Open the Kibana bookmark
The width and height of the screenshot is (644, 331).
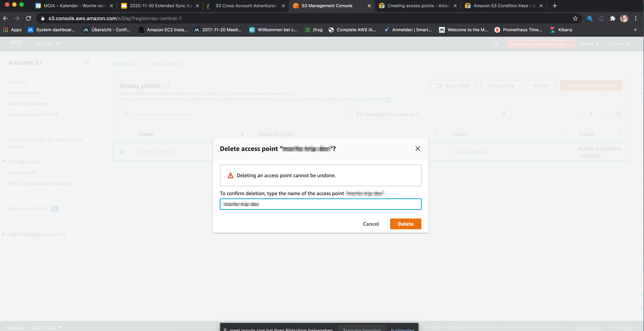[x=561, y=30]
